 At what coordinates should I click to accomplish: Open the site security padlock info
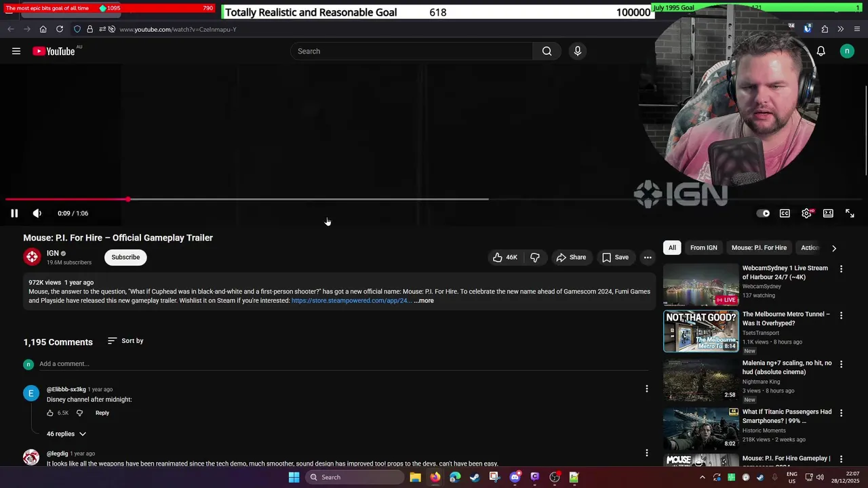[90, 29]
